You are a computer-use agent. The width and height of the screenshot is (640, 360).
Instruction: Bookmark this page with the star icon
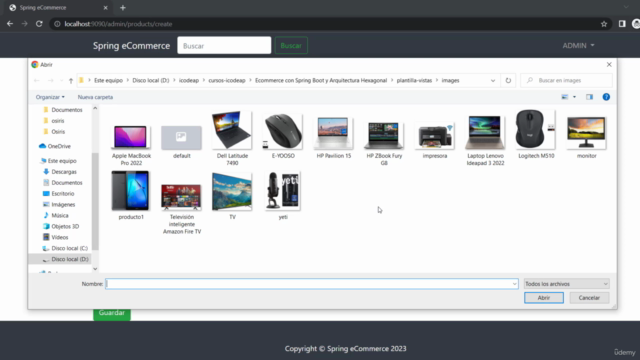[x=604, y=24]
